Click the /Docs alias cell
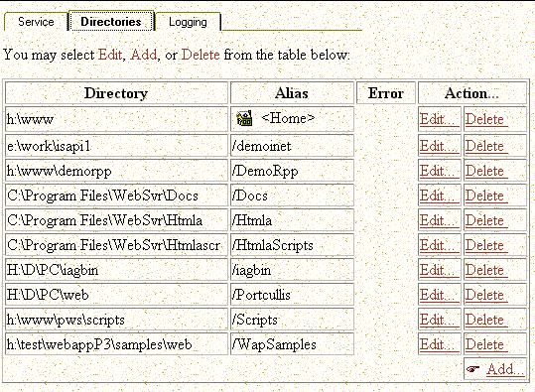 [292, 196]
